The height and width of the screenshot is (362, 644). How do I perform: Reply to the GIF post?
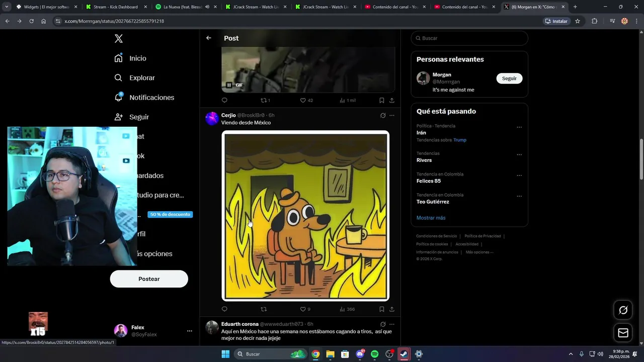pyautogui.click(x=224, y=101)
